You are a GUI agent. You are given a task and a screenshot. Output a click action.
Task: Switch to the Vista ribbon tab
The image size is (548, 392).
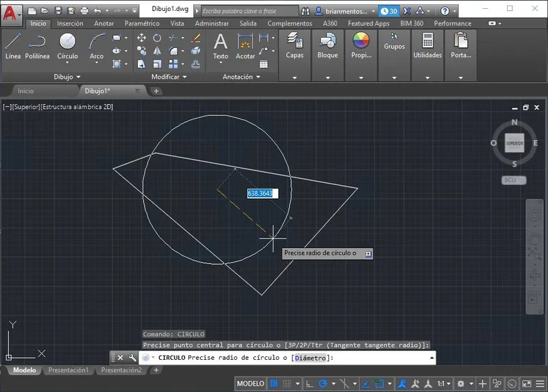177,23
